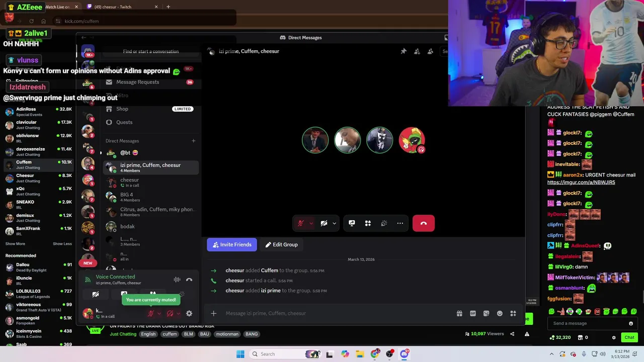The height and width of the screenshot is (362, 644).
Task: Open Kick chat settings gear
Action: (614, 337)
